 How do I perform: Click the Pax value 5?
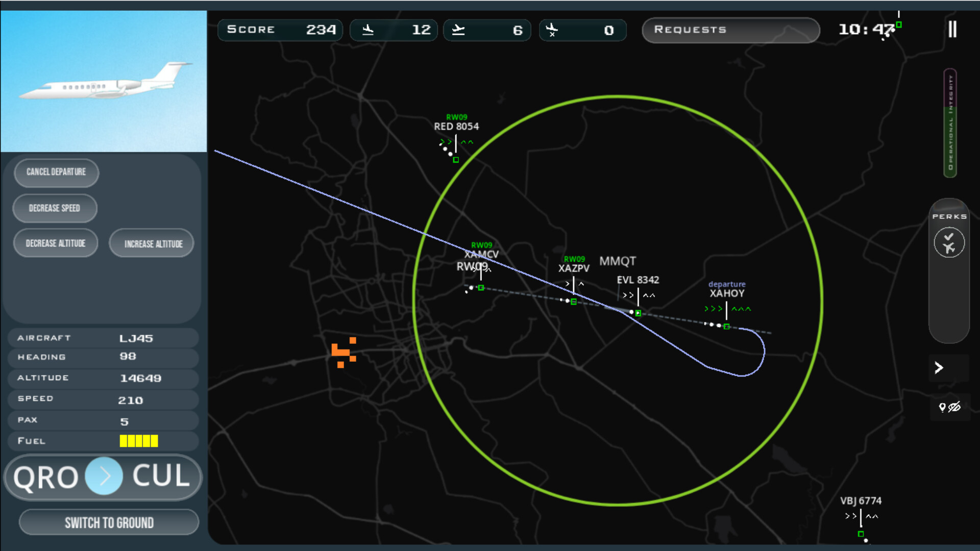click(124, 421)
